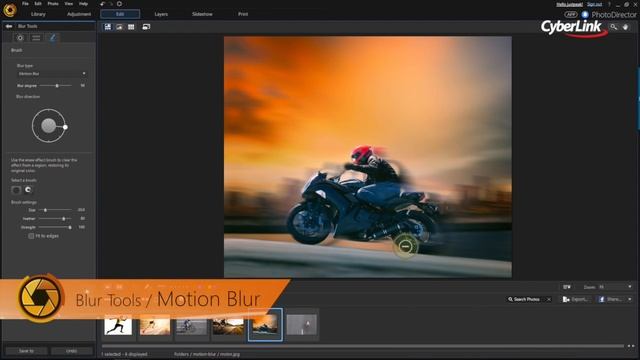Select the paint brush icon
The width and height of the screenshot is (640, 360).
[x=16, y=190]
